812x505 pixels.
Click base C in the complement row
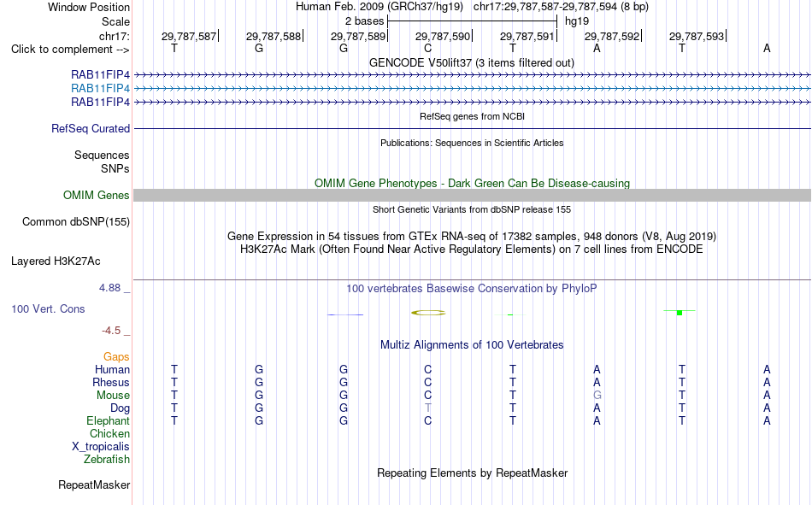[427, 49]
